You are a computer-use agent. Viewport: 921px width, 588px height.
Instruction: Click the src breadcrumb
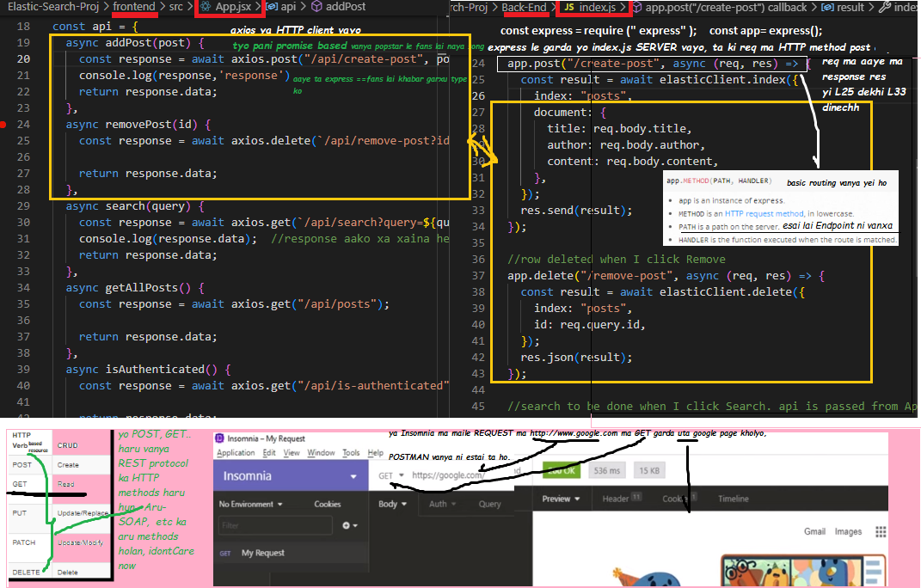[x=176, y=7]
